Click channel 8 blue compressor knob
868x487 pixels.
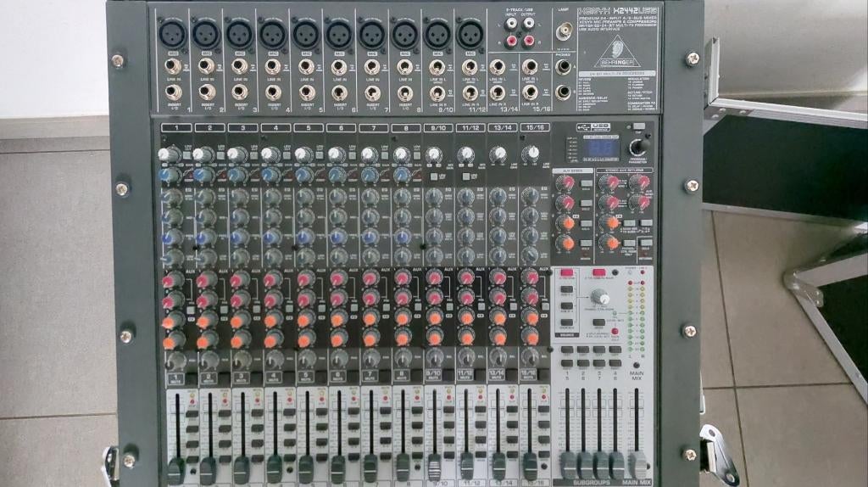[402, 175]
